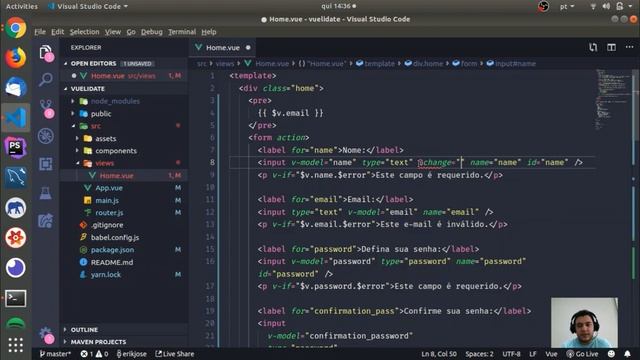Click erikjose account in status bar
Screen dimensions: 640x360
(131, 354)
